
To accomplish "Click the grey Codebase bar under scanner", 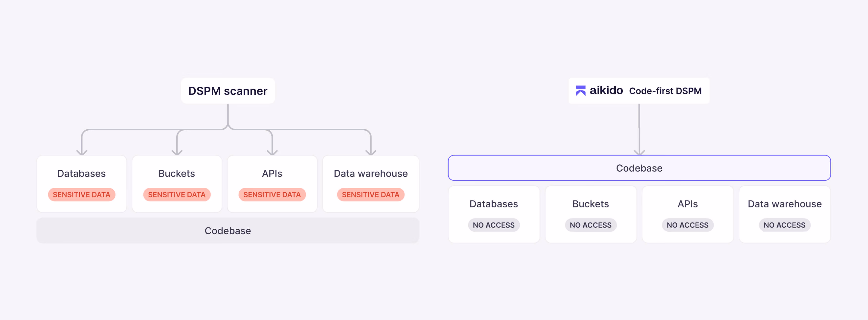I will coord(228,231).
